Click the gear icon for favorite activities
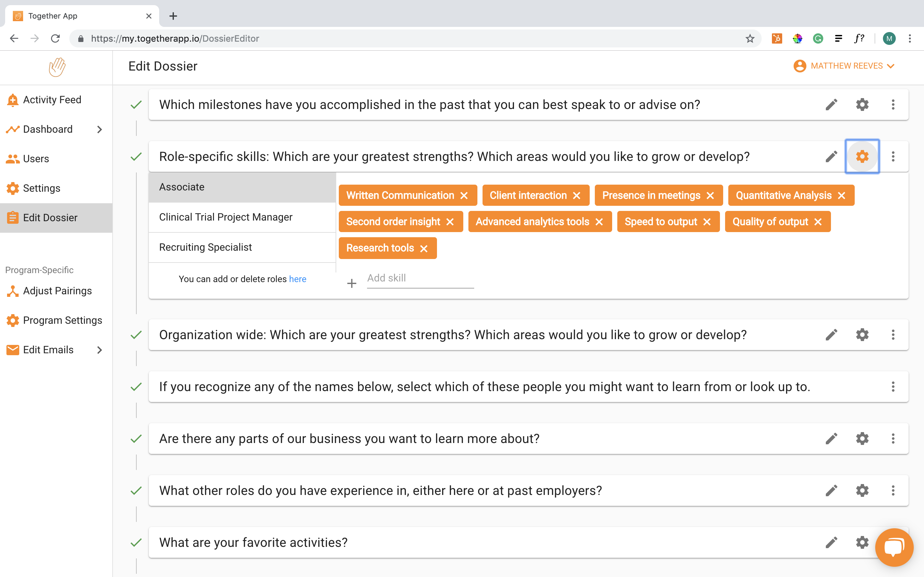 [862, 542]
